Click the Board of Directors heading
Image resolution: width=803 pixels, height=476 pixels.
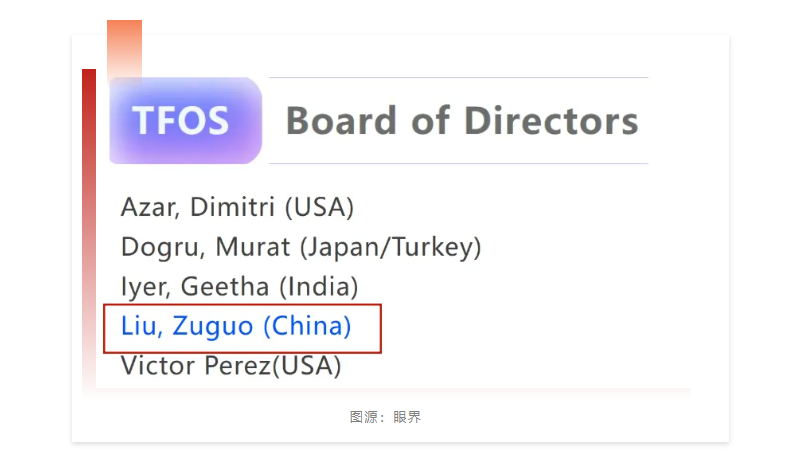pos(461,121)
